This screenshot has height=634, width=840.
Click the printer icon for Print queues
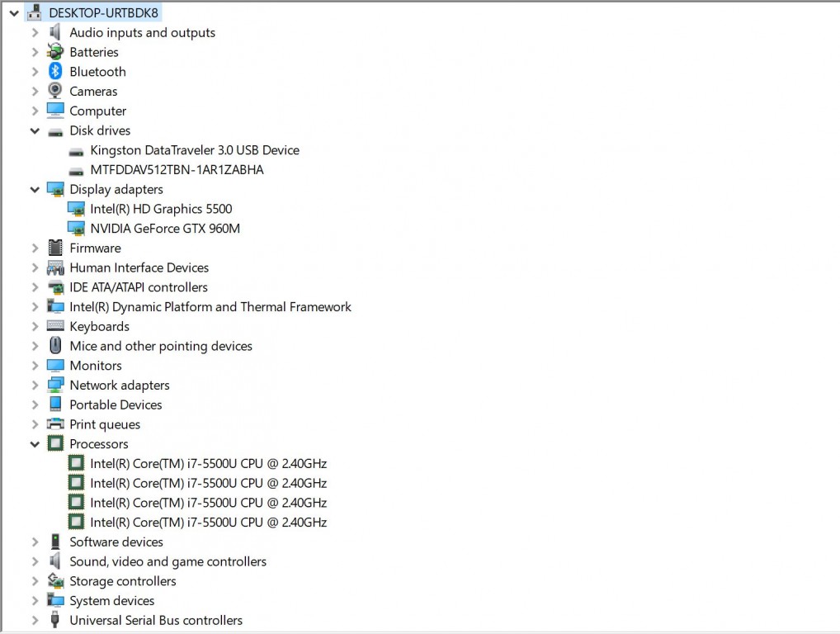(x=56, y=424)
